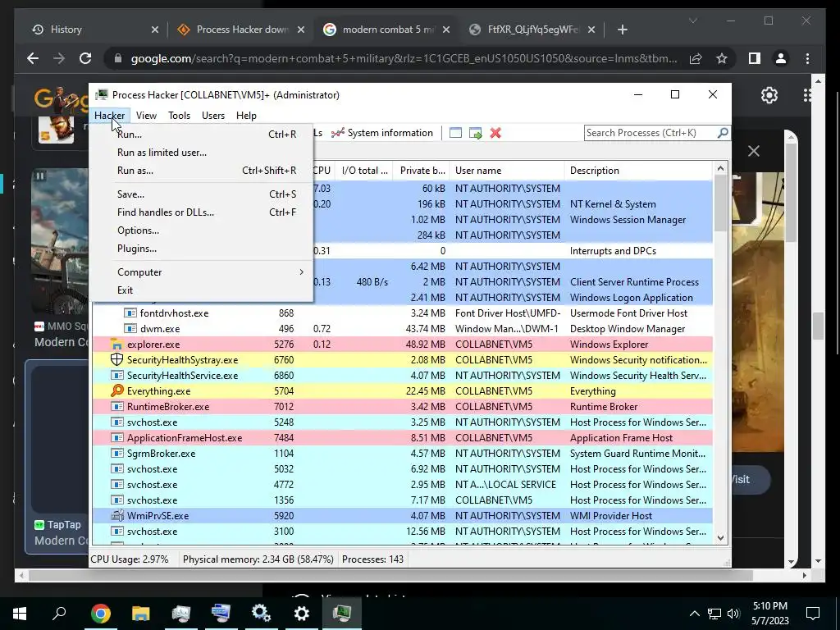This screenshot has width=840, height=630.
Task: Select RuntimeBroker.exe process row
Action: click(402, 407)
